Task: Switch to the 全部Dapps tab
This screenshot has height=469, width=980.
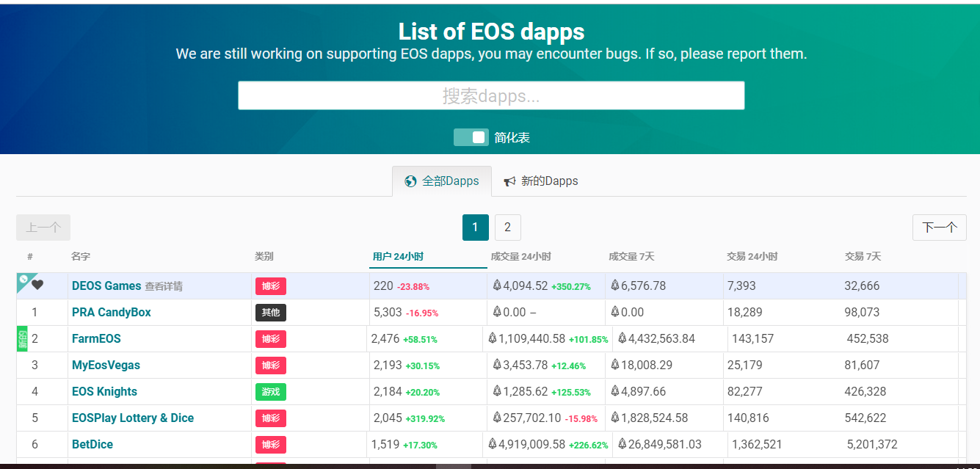Action: pyautogui.click(x=442, y=181)
